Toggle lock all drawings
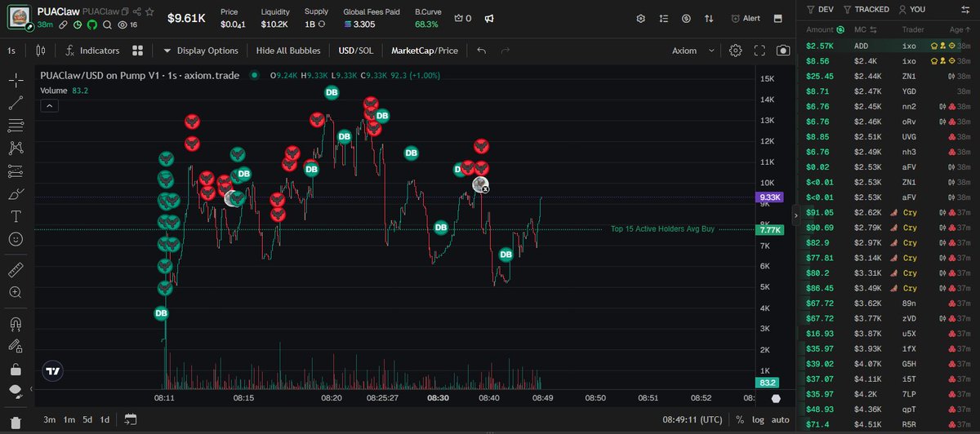The image size is (980, 434). [16, 368]
